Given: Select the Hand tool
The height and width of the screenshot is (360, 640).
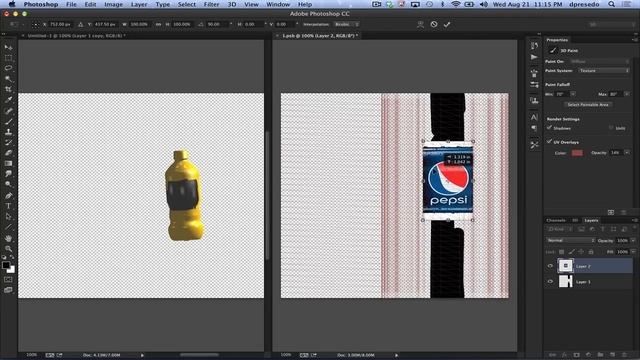Looking at the screenshot, I should (8, 238).
